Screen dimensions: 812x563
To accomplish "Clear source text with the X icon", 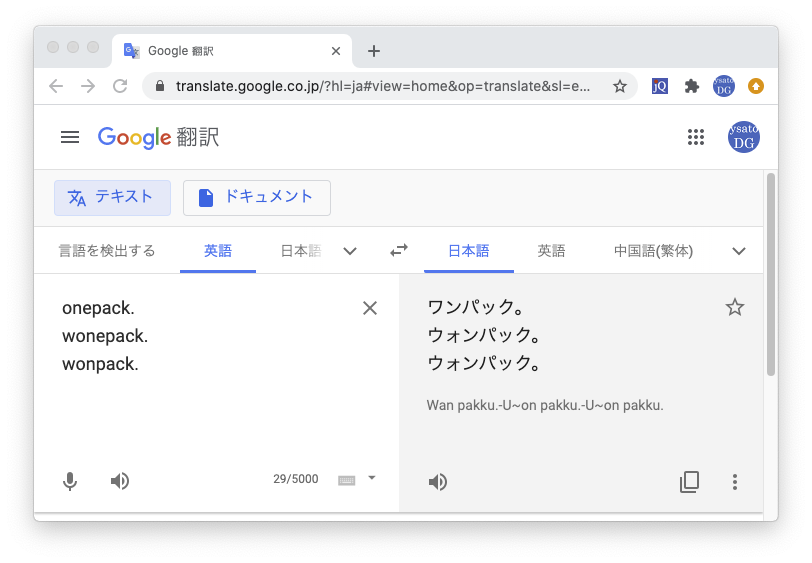I will [x=370, y=308].
